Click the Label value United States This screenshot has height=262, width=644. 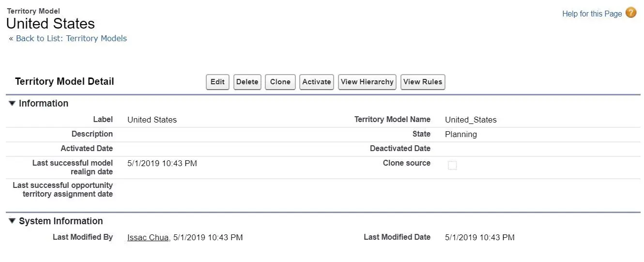pyautogui.click(x=152, y=120)
